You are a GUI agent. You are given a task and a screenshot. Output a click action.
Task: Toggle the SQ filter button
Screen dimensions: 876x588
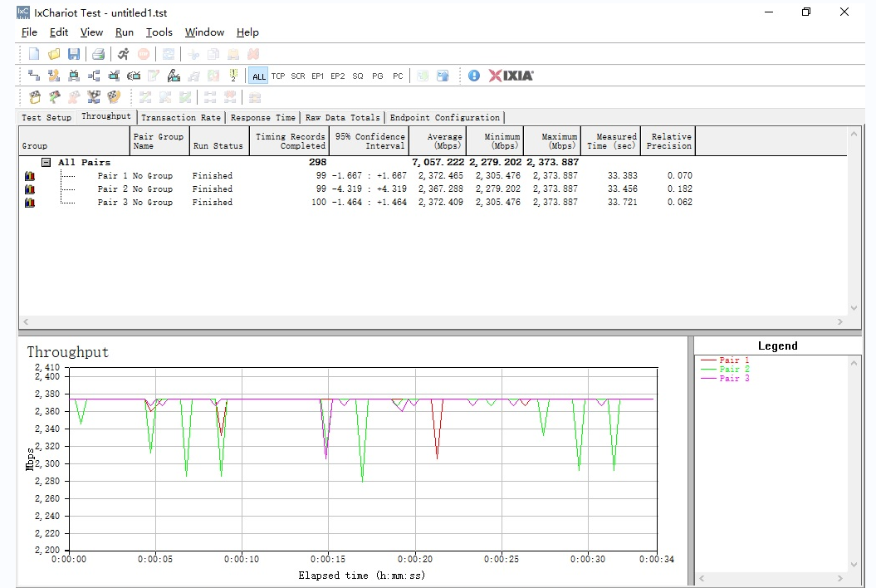[x=358, y=76]
